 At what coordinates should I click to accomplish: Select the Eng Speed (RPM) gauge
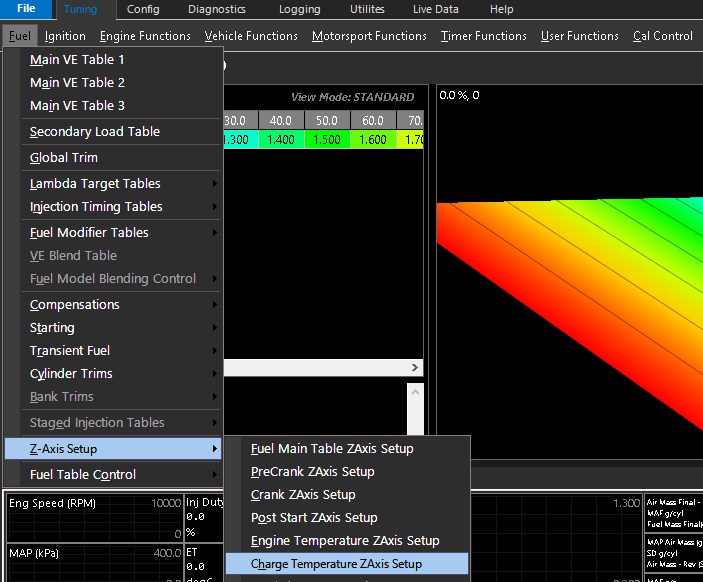[x=95, y=517]
